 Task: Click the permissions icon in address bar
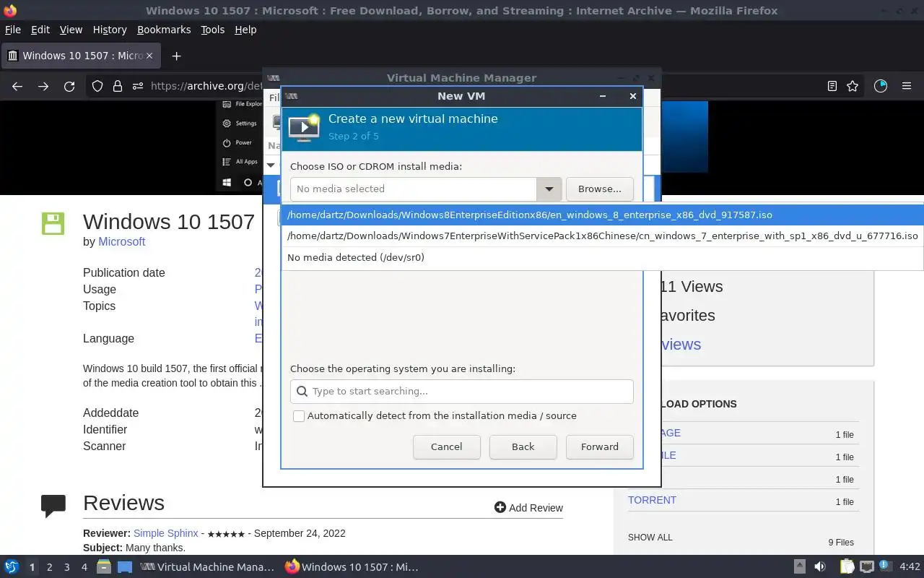tap(138, 86)
